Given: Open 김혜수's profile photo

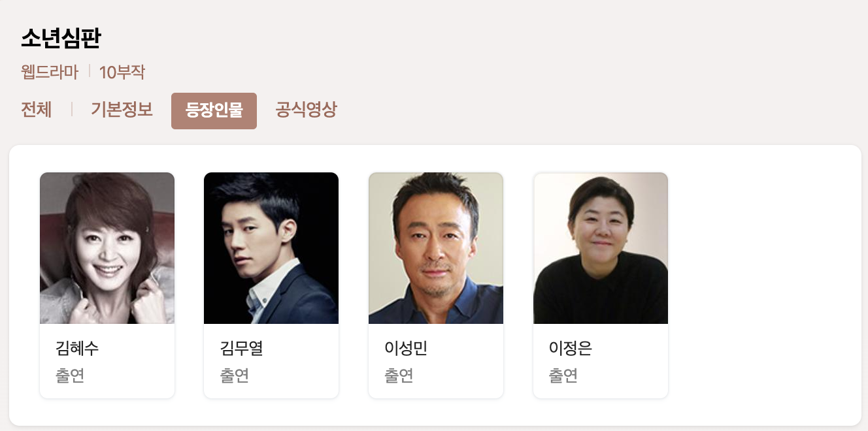Looking at the screenshot, I should (107, 248).
